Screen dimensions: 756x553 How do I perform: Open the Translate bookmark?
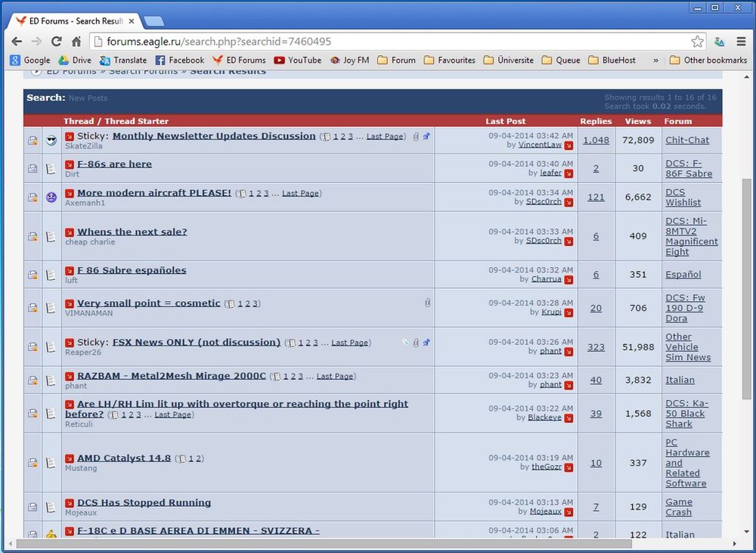click(123, 60)
